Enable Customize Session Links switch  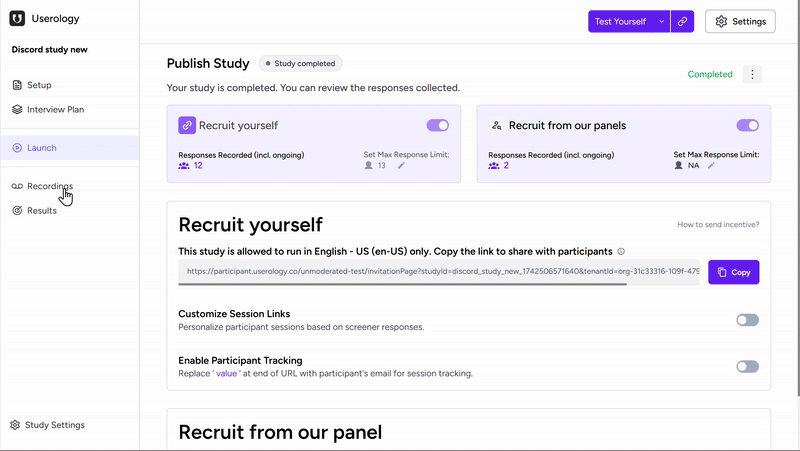pyautogui.click(x=747, y=320)
